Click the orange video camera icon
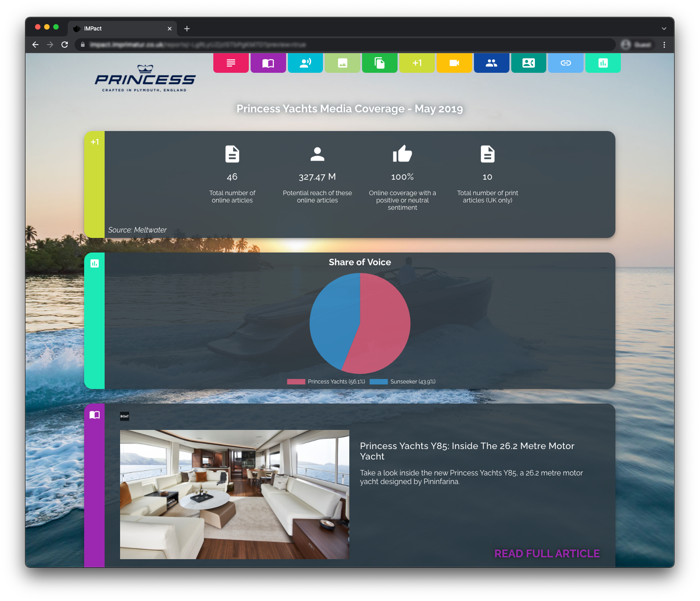This screenshot has height=601, width=700. click(x=454, y=63)
